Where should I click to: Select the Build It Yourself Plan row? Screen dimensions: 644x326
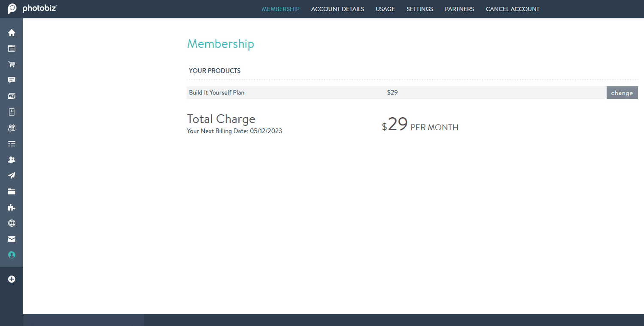coord(217,92)
